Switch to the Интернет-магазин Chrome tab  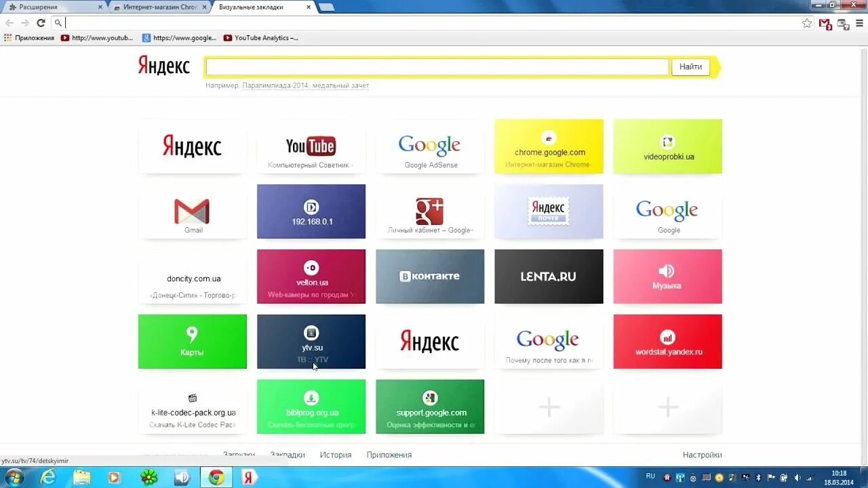click(x=160, y=7)
